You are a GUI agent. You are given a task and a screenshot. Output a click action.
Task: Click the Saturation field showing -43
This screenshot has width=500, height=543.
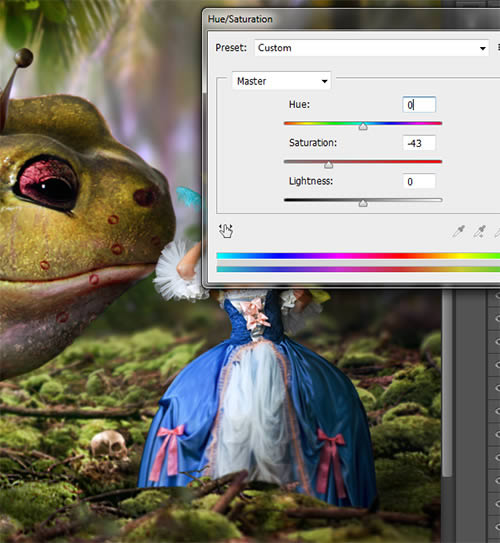419,143
